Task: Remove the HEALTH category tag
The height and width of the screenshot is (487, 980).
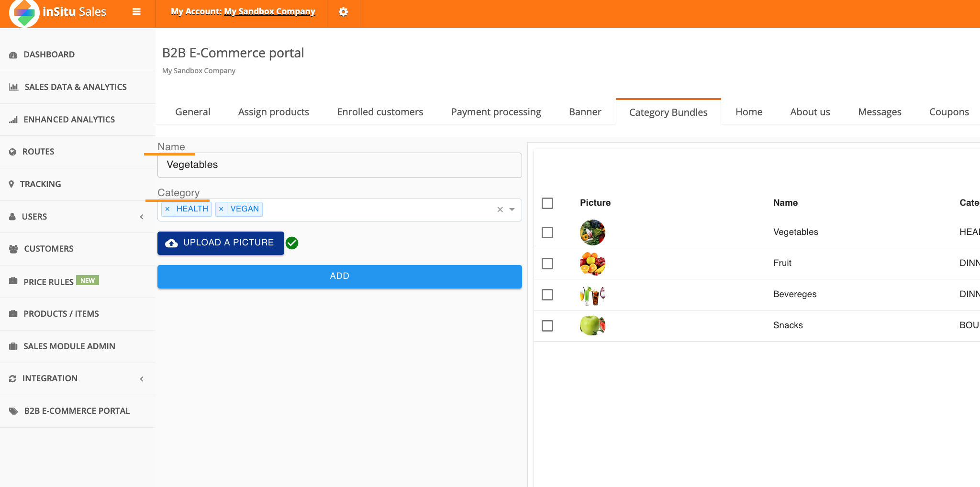Action: click(167, 209)
